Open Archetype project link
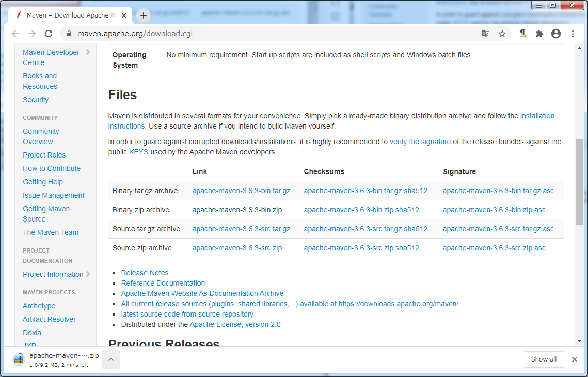This screenshot has width=588, height=377. (x=39, y=306)
